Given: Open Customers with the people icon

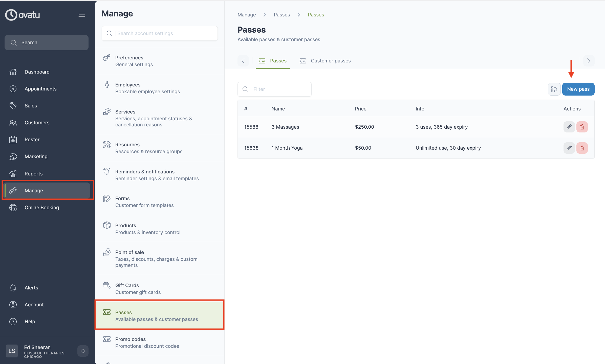Looking at the screenshot, I should pyautogui.click(x=13, y=123).
